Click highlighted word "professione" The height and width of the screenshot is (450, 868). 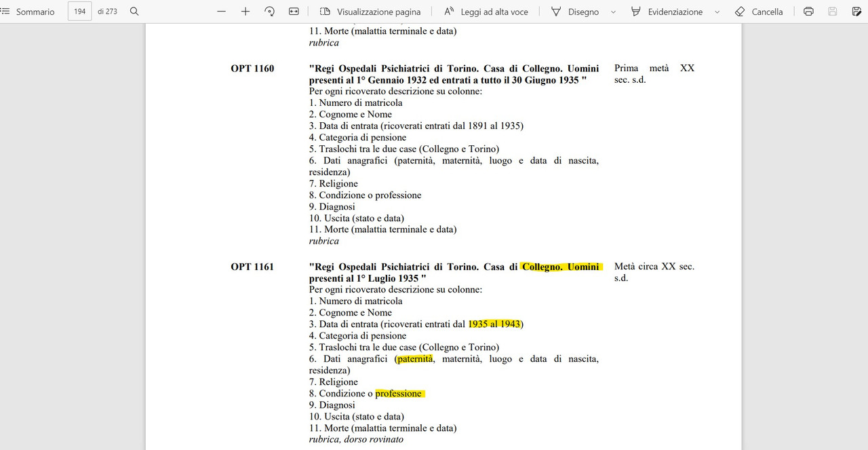click(x=399, y=393)
